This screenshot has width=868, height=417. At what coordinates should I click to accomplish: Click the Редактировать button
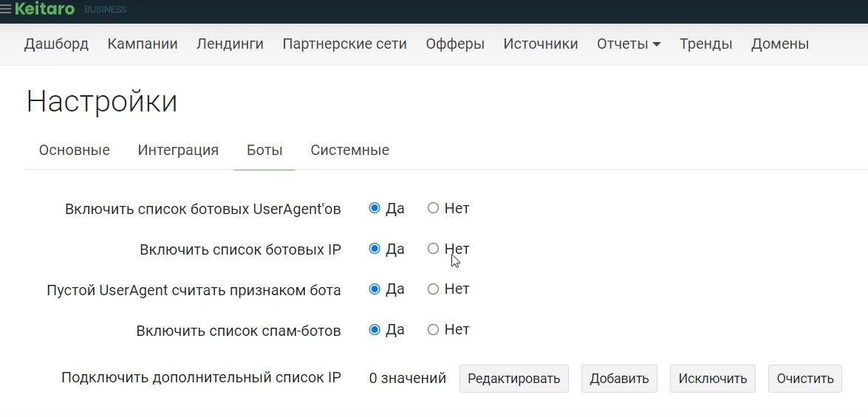[x=513, y=379]
